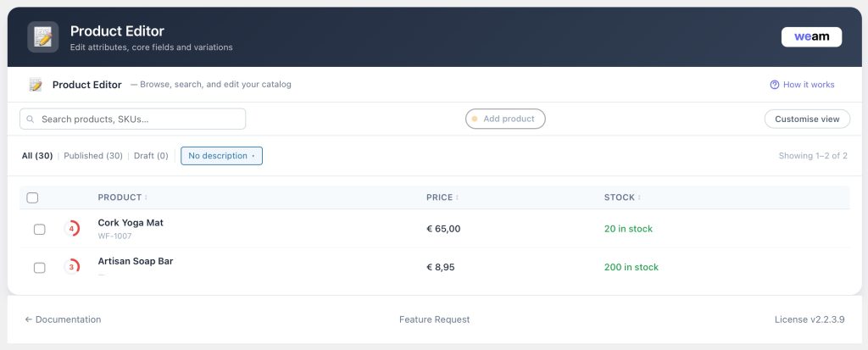Image resolution: width=868 pixels, height=350 pixels.
Task: Click the weam logo badge
Action: click(811, 37)
